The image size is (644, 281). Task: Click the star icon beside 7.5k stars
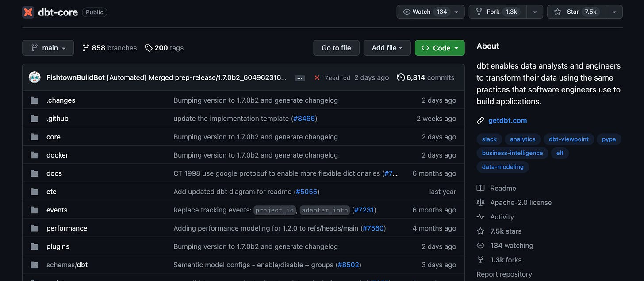480,231
